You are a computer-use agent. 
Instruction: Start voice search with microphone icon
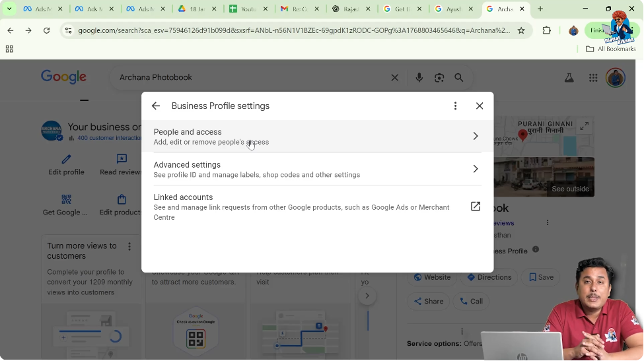pos(419,77)
